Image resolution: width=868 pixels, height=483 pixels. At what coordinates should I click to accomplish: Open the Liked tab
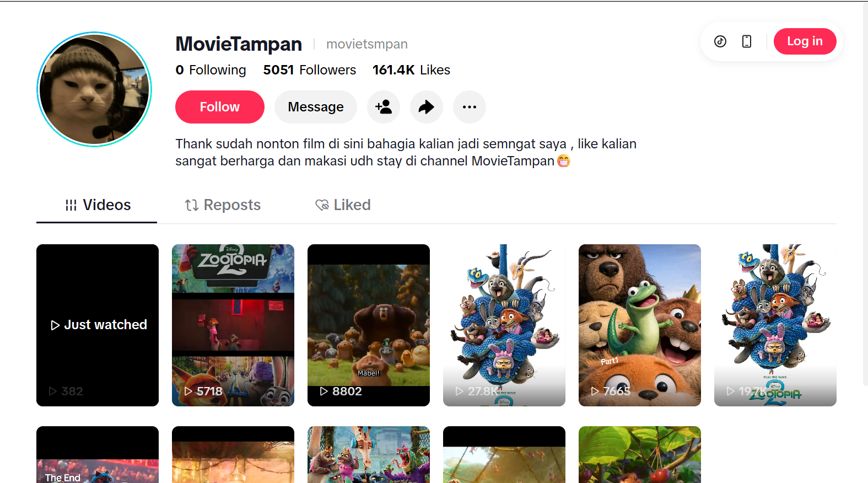pyautogui.click(x=343, y=205)
